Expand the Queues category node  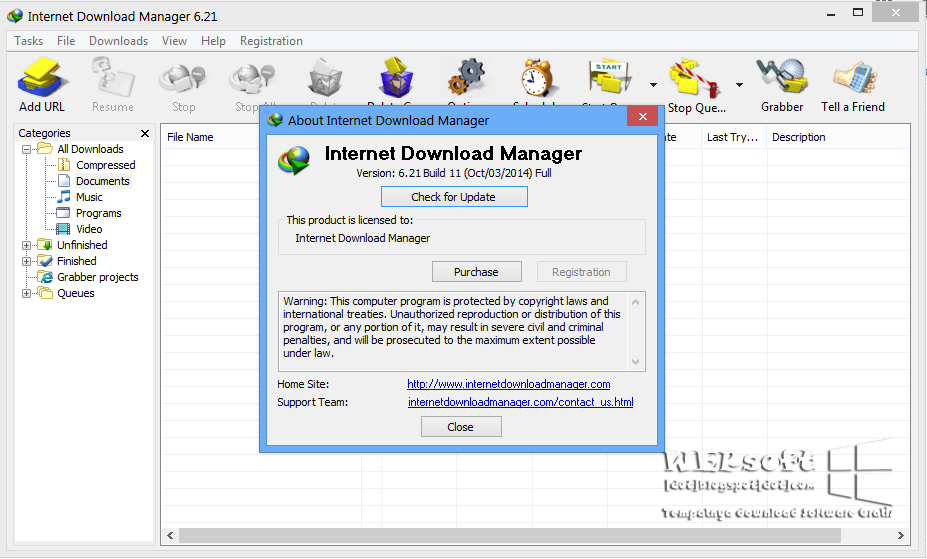pyautogui.click(x=26, y=293)
